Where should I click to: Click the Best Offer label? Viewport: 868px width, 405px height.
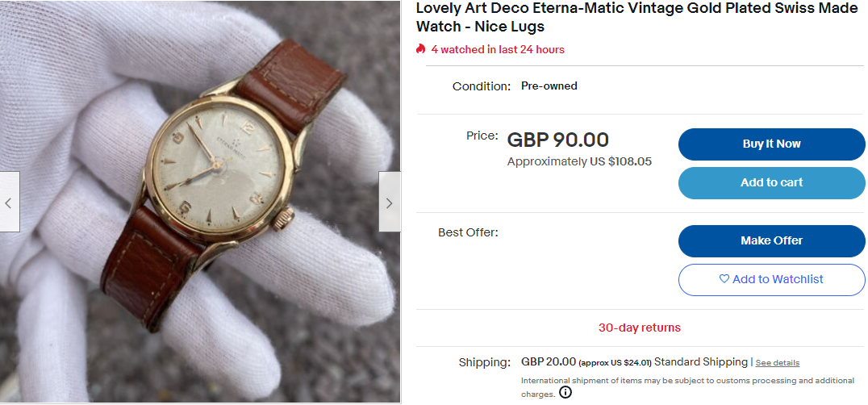468,232
